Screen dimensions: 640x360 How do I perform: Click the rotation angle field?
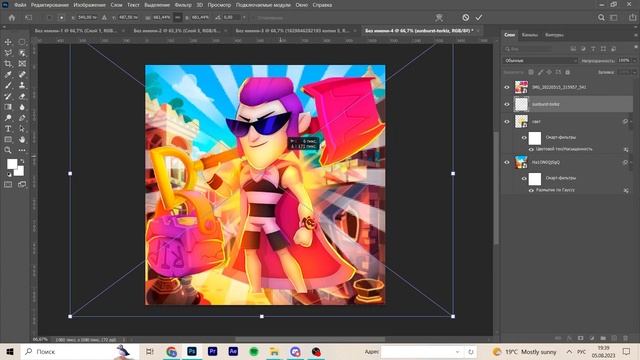coord(233,18)
